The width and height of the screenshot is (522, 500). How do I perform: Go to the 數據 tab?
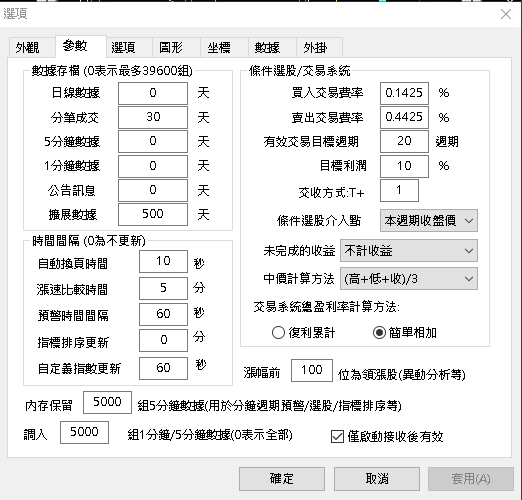pos(267,47)
